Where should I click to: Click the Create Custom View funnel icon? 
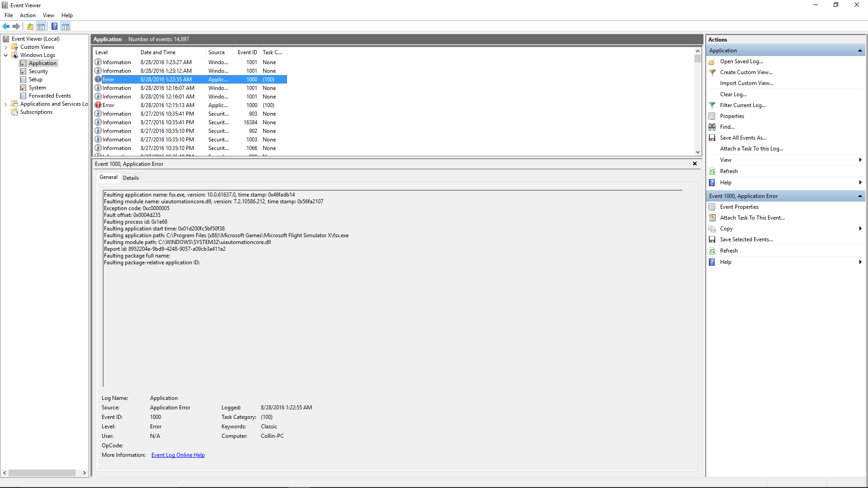[712, 72]
